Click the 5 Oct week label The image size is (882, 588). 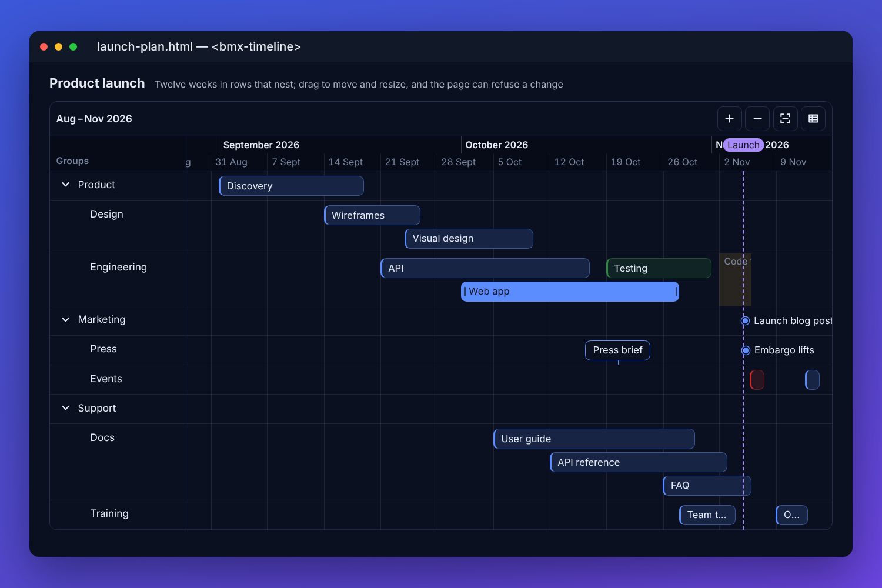coord(510,162)
